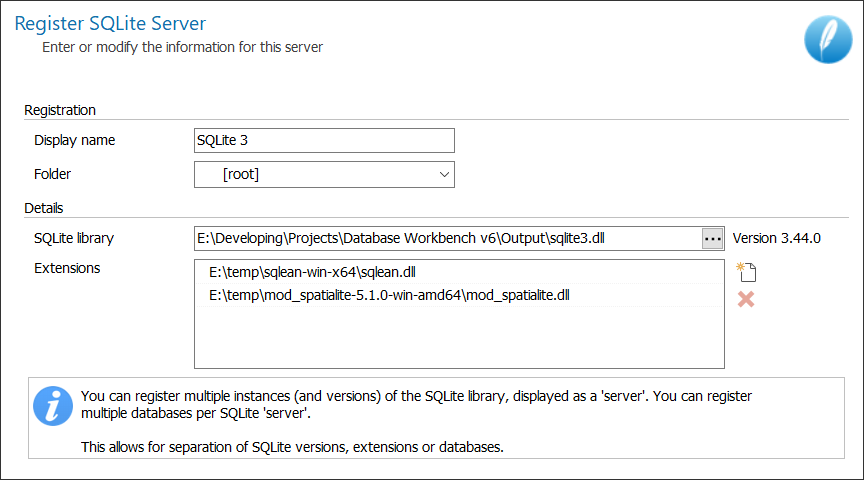Click into the SQLite library path field
Image resolution: width=864 pixels, height=480 pixels.
click(x=448, y=239)
